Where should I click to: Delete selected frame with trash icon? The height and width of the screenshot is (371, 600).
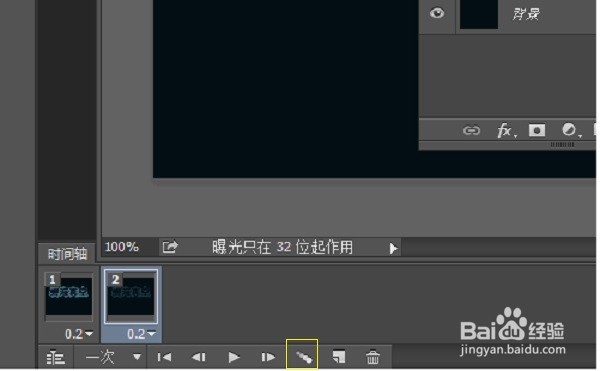pos(373,358)
